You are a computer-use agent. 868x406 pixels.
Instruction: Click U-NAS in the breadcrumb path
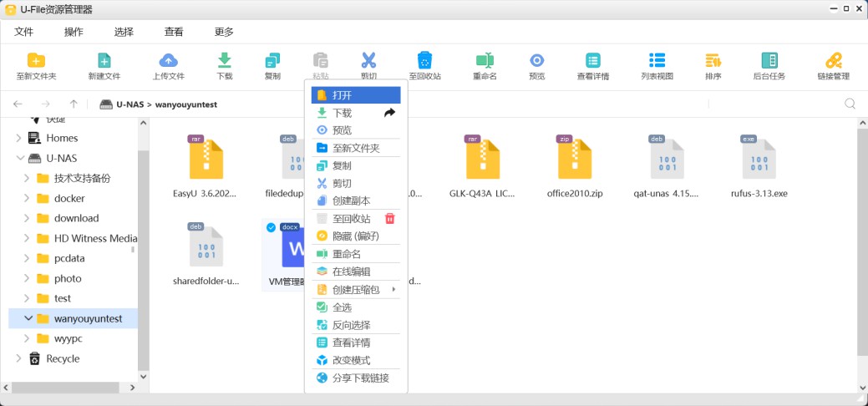[x=130, y=104]
